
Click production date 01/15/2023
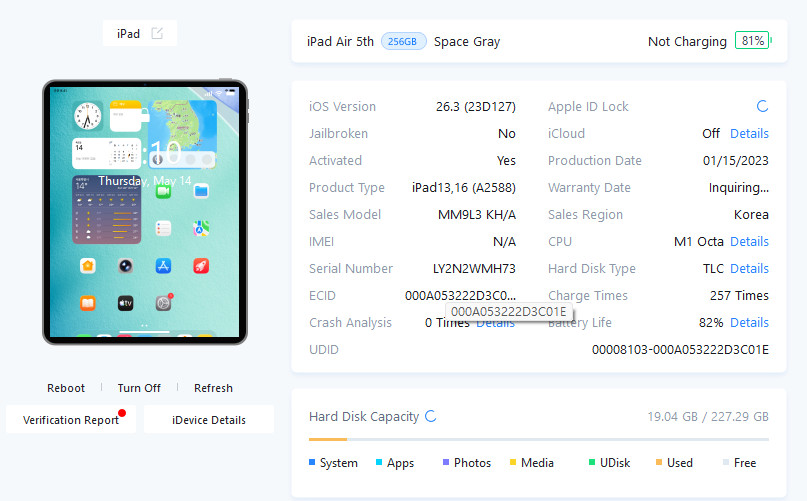tap(735, 161)
